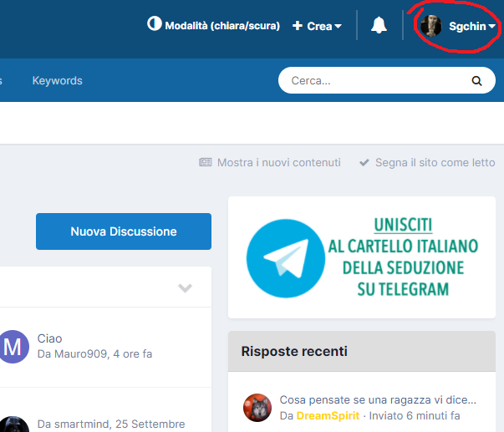Open the Ciao discussion topic

coord(49,338)
